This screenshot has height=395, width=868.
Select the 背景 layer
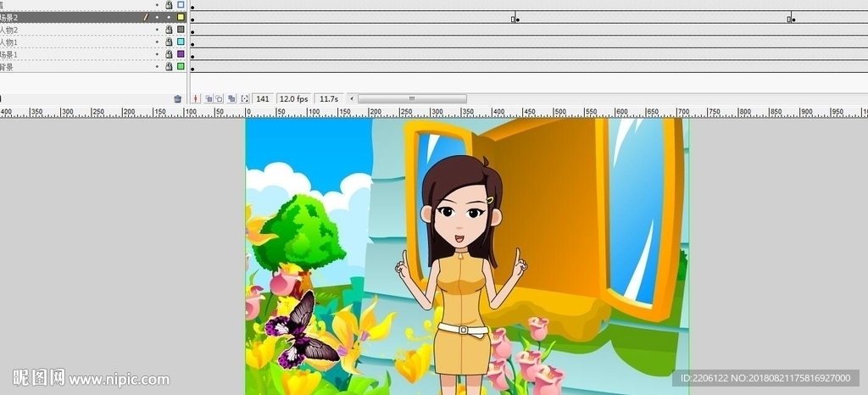click(x=93, y=66)
